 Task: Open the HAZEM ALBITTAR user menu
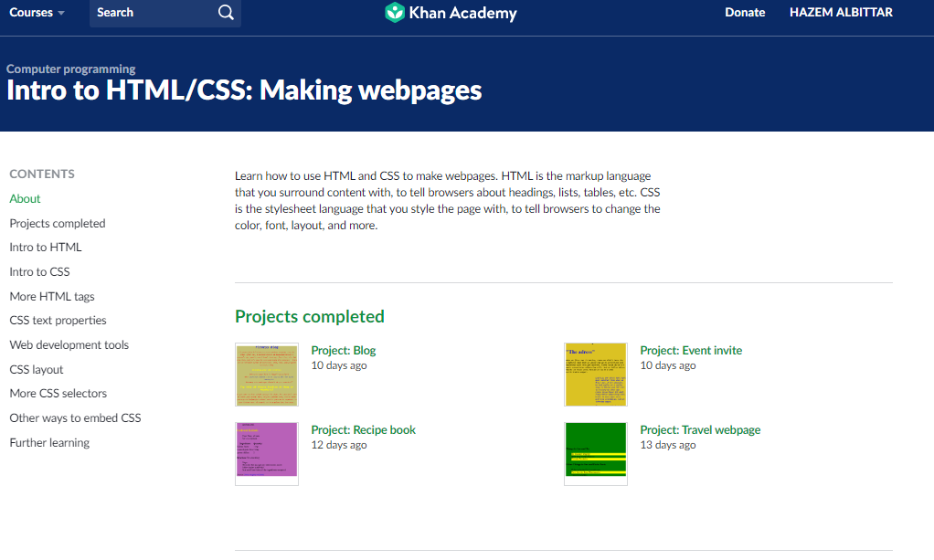841,13
